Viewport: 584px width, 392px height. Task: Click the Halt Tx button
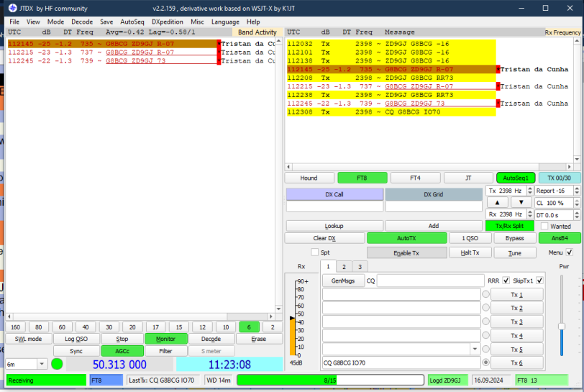click(470, 252)
